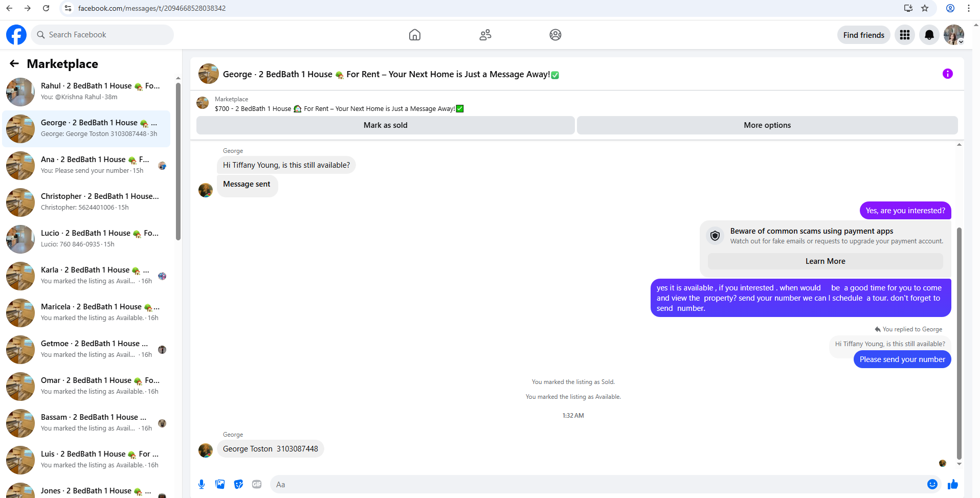980x498 pixels.
Task: Click the microphone voice clip icon
Action: point(202,484)
